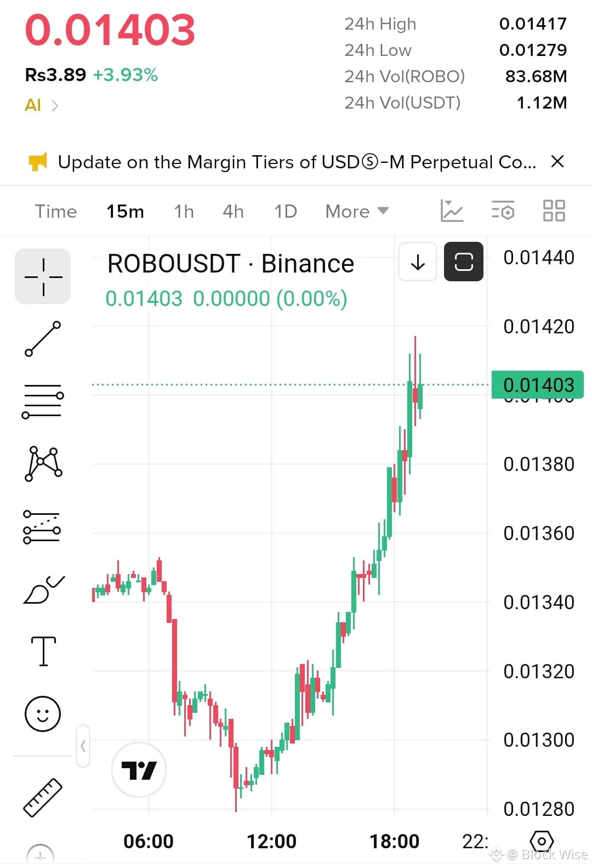Open the emoji sticker tool
Viewport: 592px width, 868px height.
(x=43, y=714)
